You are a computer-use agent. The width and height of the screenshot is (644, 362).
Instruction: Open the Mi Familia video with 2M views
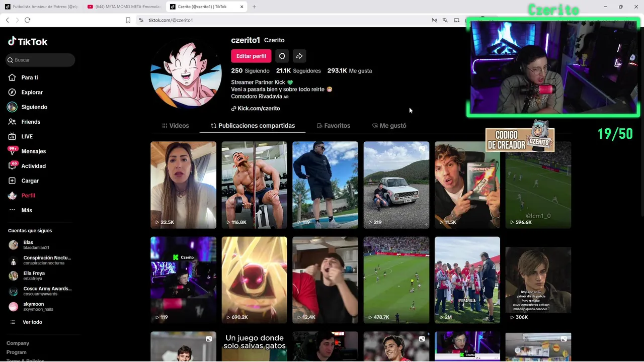pyautogui.click(x=467, y=280)
